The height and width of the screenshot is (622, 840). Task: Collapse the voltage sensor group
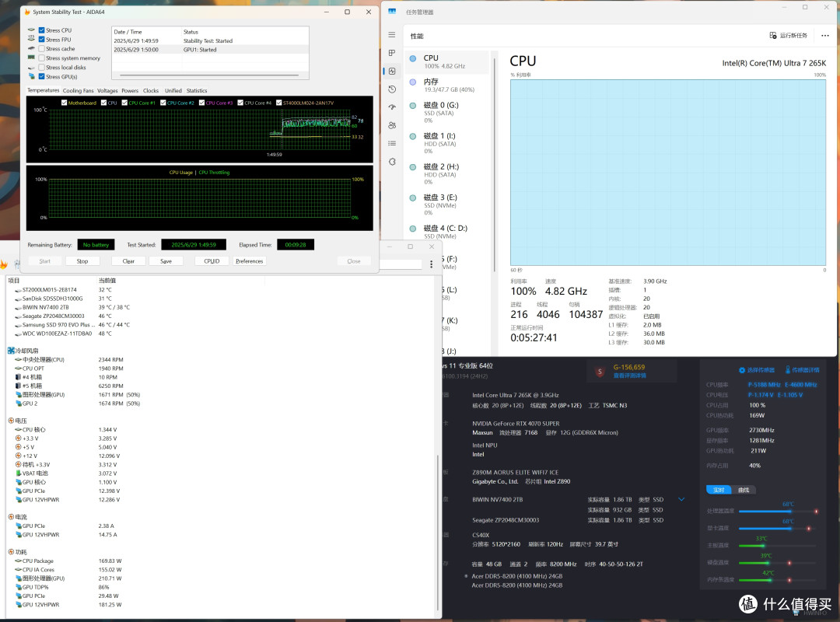click(x=11, y=421)
